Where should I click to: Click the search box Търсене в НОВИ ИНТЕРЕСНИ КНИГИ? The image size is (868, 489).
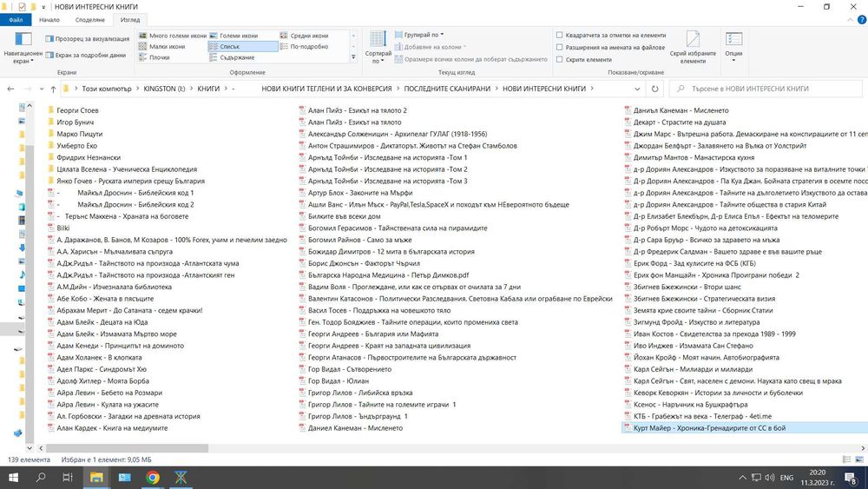[x=766, y=89]
